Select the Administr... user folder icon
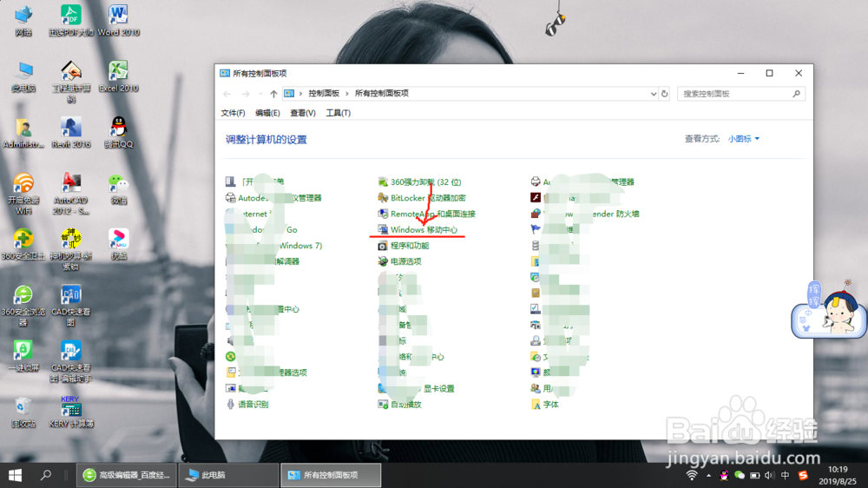The width and height of the screenshot is (868, 488). click(x=23, y=132)
